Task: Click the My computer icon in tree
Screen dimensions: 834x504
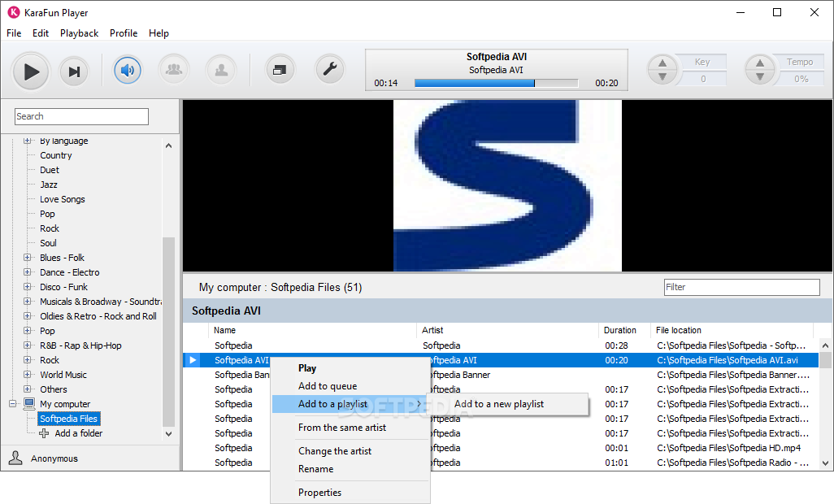Action: point(29,403)
